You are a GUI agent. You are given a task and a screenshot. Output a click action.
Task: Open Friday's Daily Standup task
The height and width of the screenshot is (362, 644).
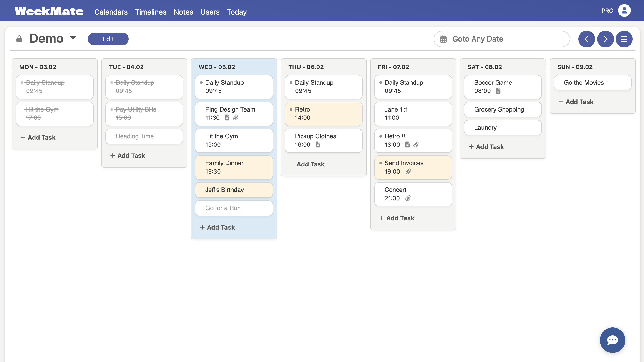pyautogui.click(x=413, y=87)
